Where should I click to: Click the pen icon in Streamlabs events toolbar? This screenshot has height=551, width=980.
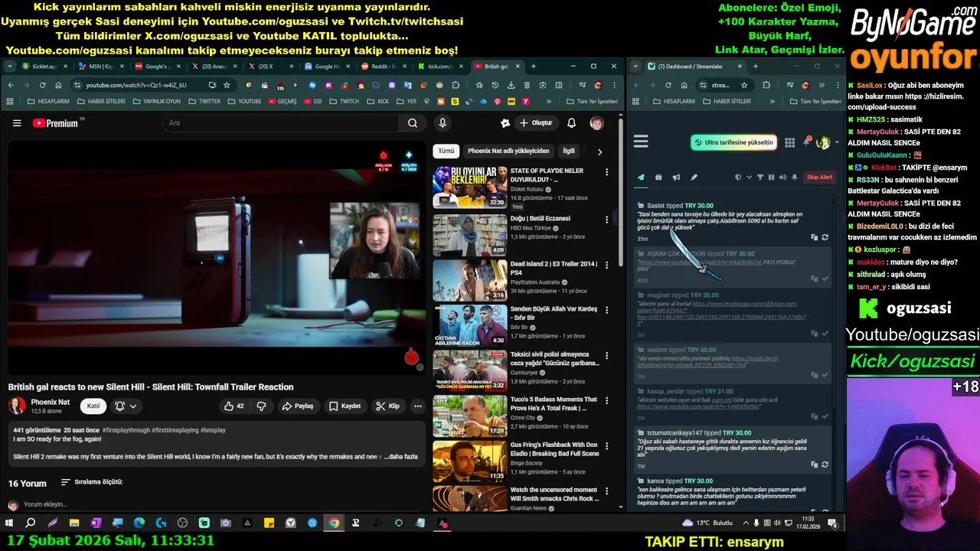pos(694,178)
